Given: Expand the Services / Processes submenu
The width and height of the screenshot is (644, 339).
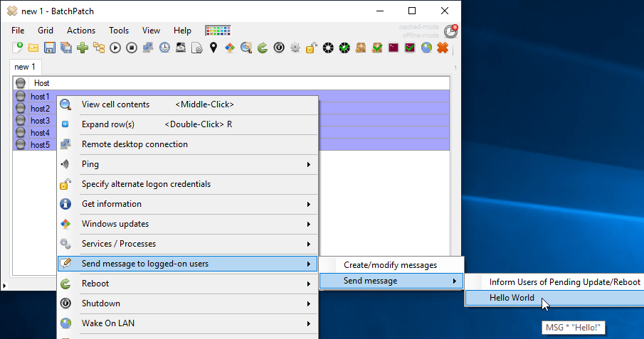Looking at the screenshot, I should pos(188,244).
